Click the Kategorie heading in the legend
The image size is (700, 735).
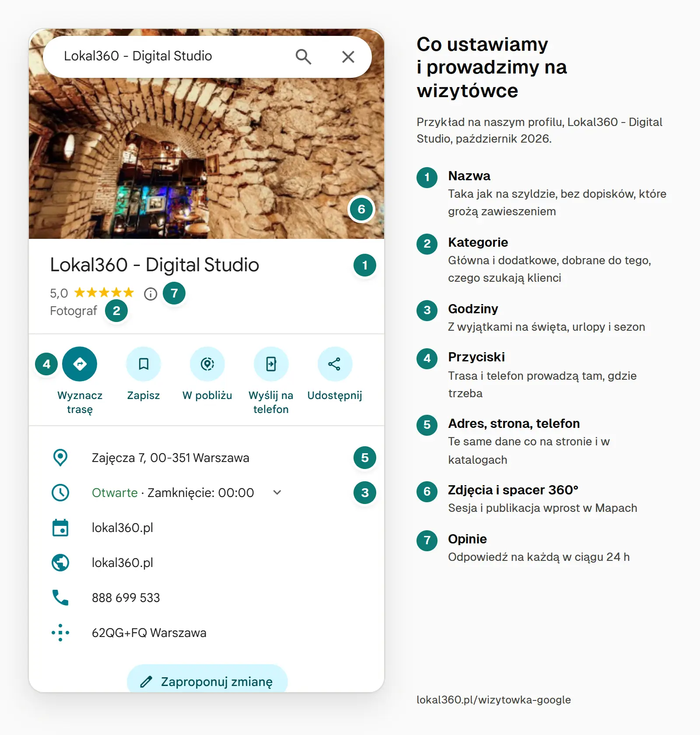click(478, 242)
